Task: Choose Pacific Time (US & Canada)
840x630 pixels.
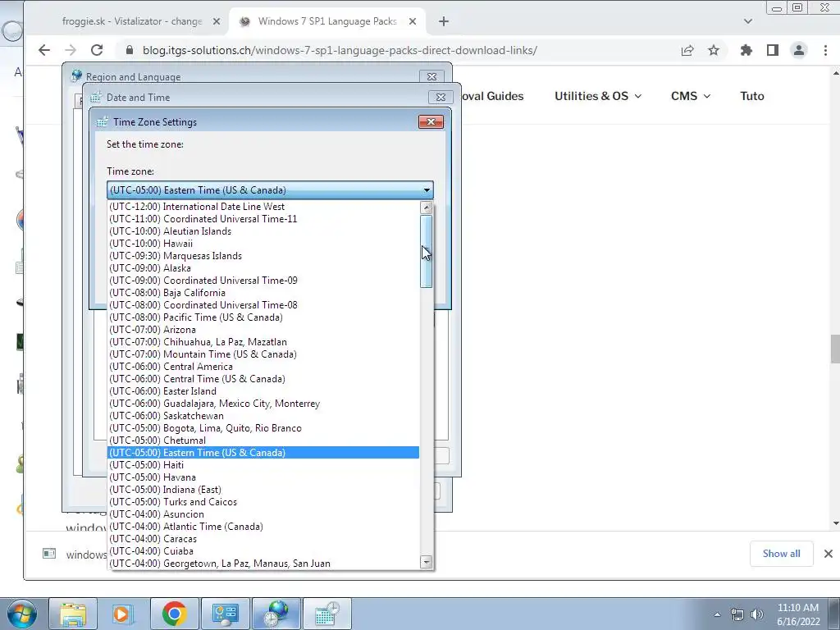Action: coord(263,317)
